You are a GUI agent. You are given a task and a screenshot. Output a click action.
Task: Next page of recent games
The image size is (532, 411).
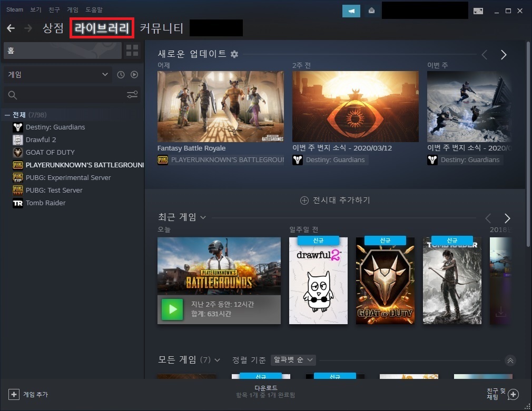point(507,218)
